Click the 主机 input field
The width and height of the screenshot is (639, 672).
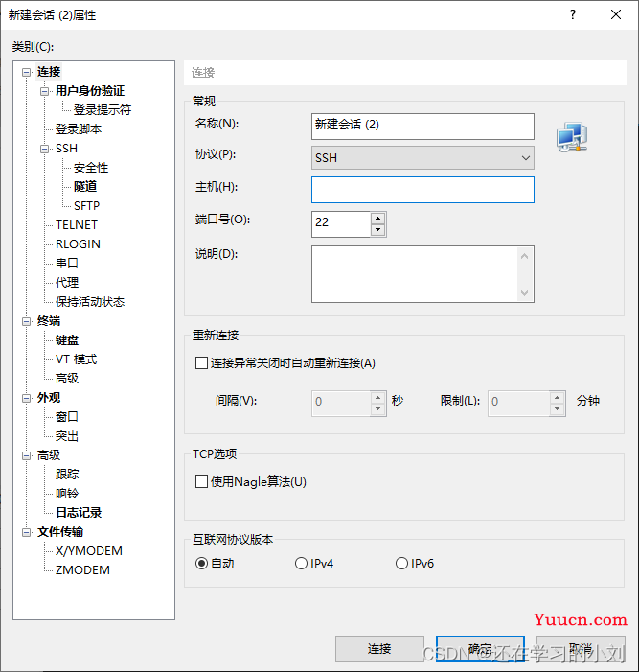[x=422, y=190]
